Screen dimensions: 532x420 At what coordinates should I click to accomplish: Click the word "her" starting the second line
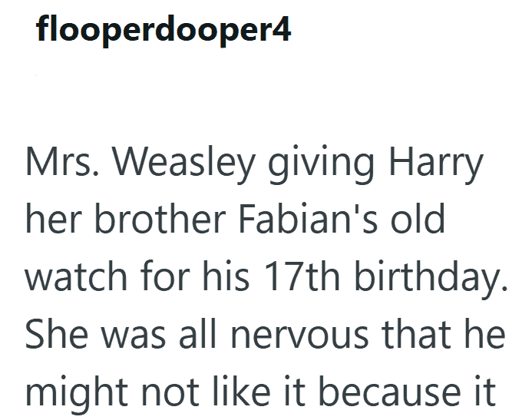point(54,218)
